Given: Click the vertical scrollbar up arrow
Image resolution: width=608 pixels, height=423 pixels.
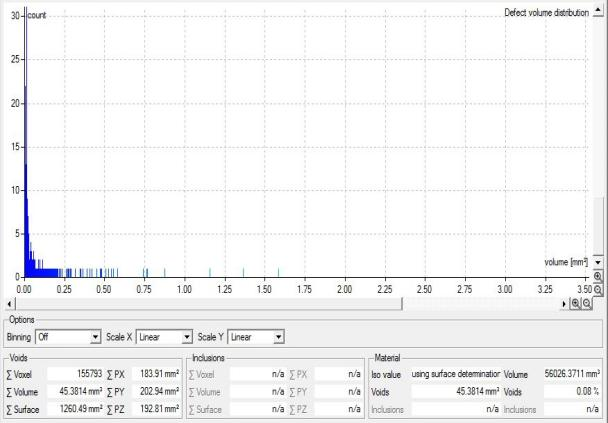Looking at the screenshot, I should tap(598, 6).
